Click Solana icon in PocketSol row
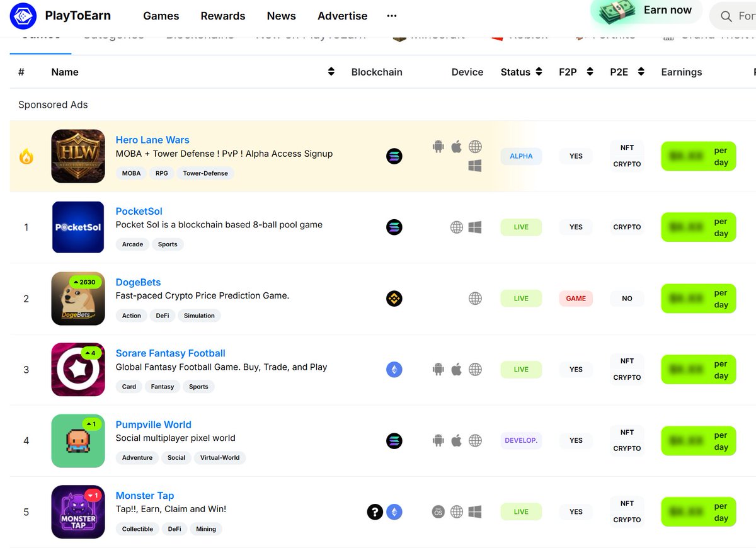The height and width of the screenshot is (553, 756). [394, 227]
